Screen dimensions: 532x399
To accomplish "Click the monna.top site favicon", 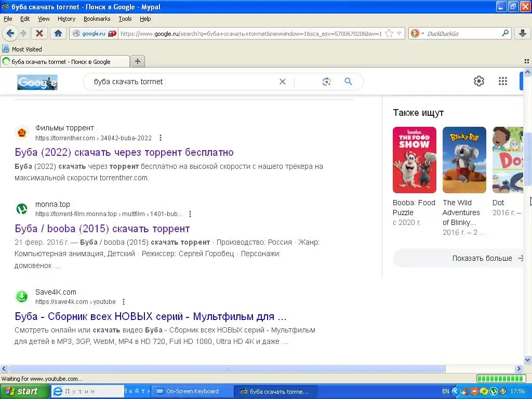I will tap(22, 209).
